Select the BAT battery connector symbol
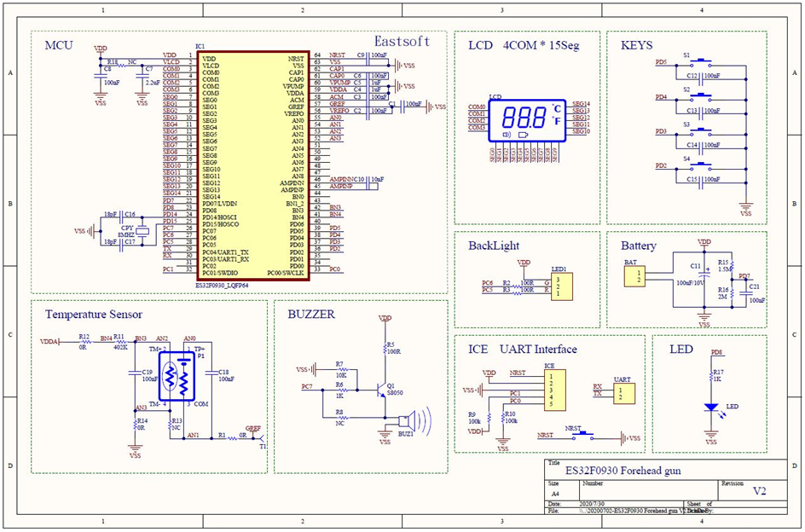 [633, 275]
